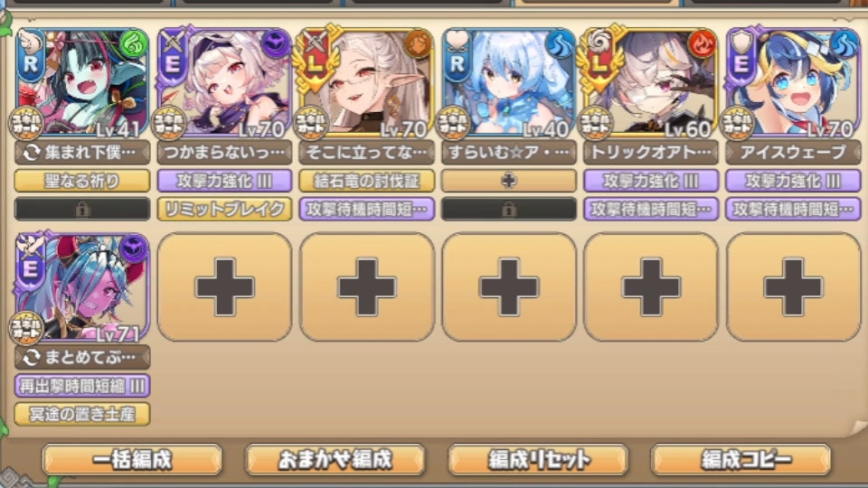
Task: Click the おまかせ編成 auto formation button
Action: coord(335,460)
